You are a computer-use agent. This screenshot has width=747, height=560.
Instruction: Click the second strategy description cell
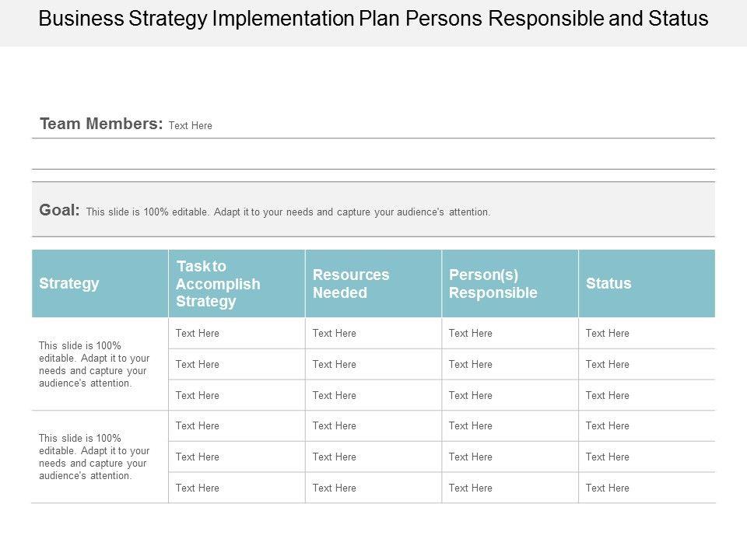point(94,457)
